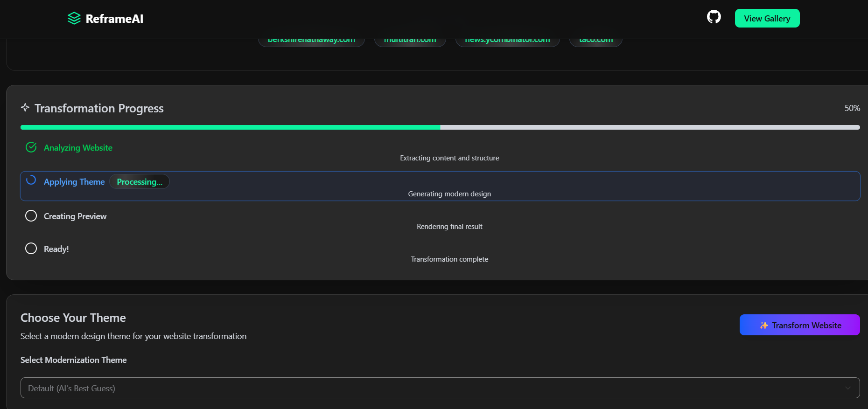Click the sparkle icon beside Transformation Progress
Viewport: 868px width, 409px height.
coord(25,107)
